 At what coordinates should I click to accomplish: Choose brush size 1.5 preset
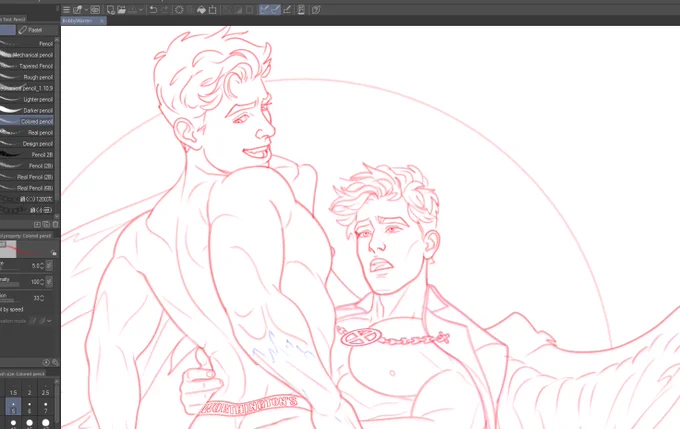[x=13, y=390]
